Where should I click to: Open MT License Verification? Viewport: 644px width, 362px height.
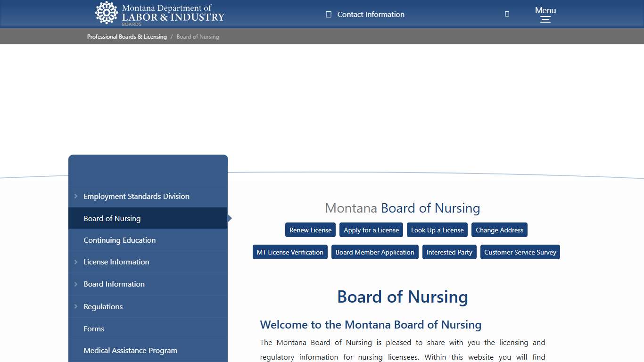click(x=290, y=252)
